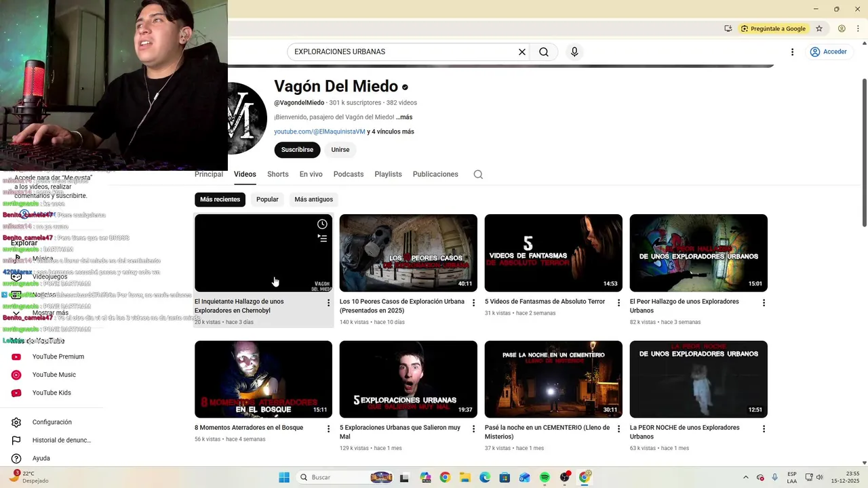Click Acceder to sign in
Image resolution: width=868 pixels, height=488 pixels.
pyautogui.click(x=829, y=52)
